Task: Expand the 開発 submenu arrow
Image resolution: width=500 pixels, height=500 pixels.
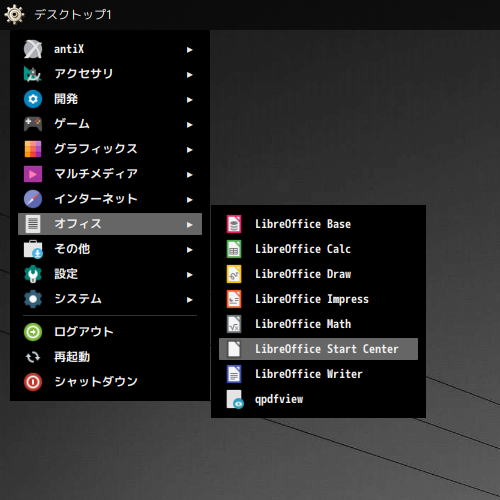Action: 189,100
